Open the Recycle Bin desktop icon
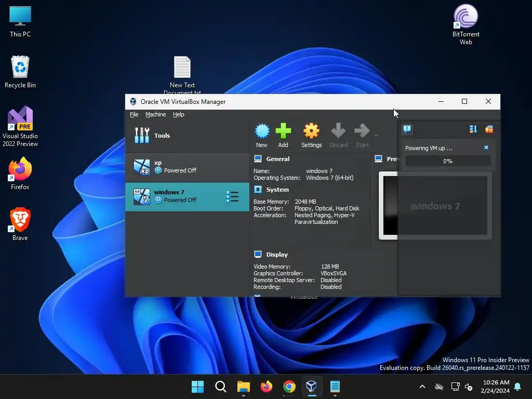Screen dimensions: 532x399 (20, 72)
